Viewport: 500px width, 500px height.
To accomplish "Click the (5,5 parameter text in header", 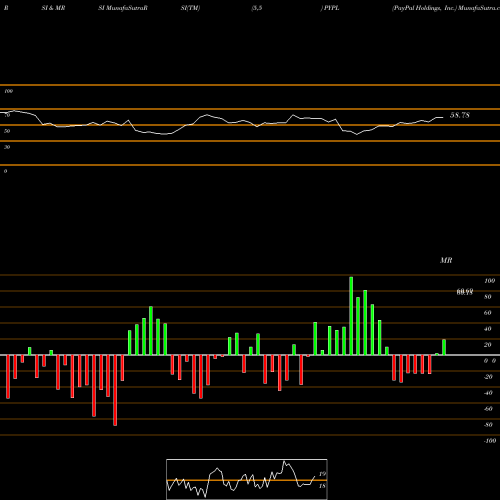I will coord(257,8).
